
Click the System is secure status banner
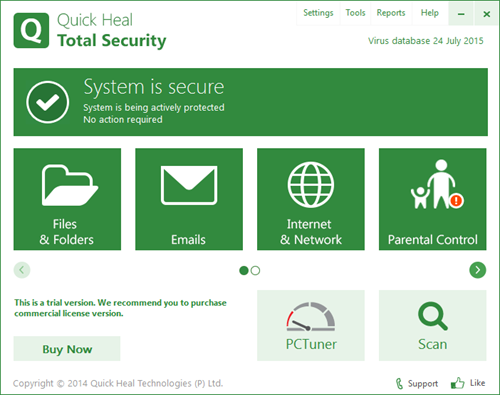point(251,102)
